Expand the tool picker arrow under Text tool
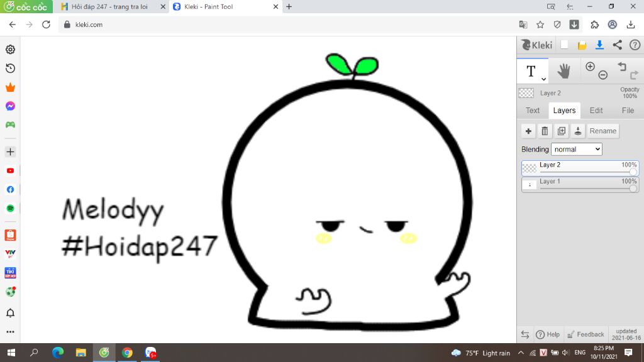The height and width of the screenshot is (362, 644). pos(543,79)
